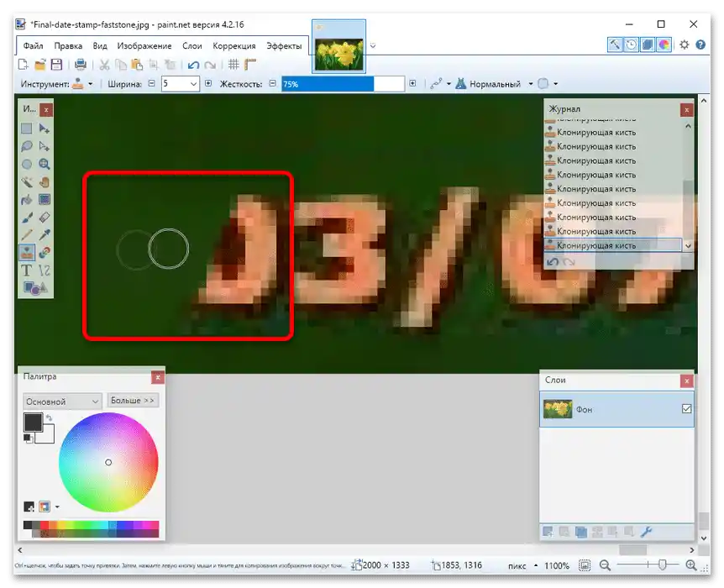Select the Zoom magnifier tool in Tools panel
Viewport: 724px width, 588px height.
coord(45,164)
